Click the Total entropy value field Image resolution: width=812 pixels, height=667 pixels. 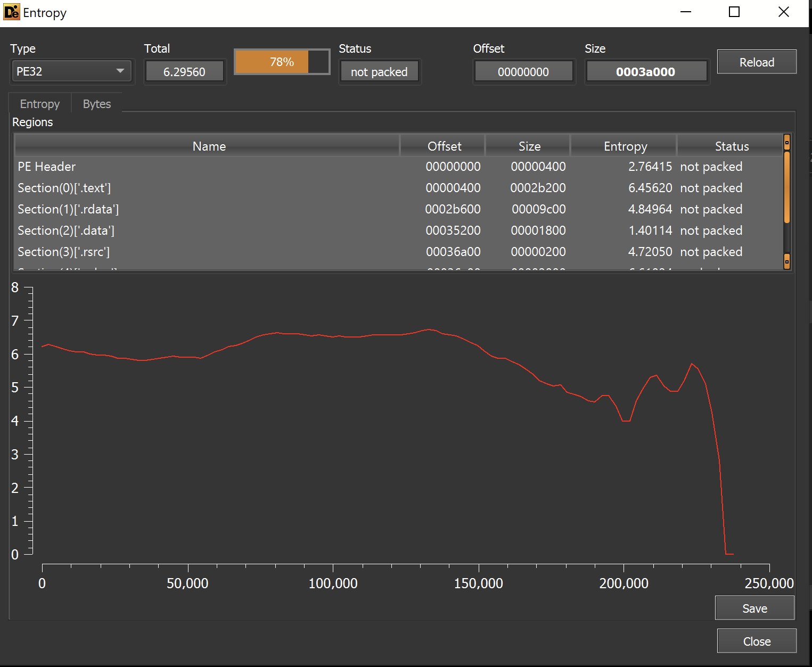[184, 72]
